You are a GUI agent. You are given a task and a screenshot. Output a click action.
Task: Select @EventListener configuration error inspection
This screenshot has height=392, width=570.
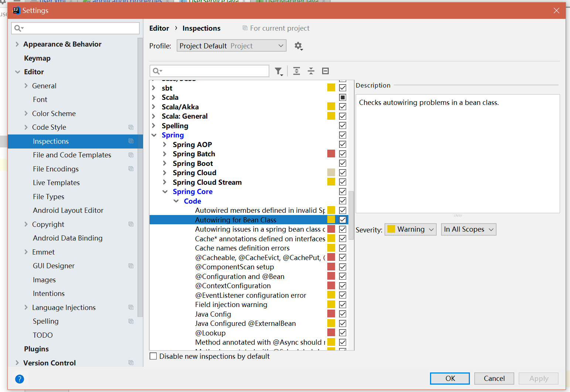click(251, 295)
